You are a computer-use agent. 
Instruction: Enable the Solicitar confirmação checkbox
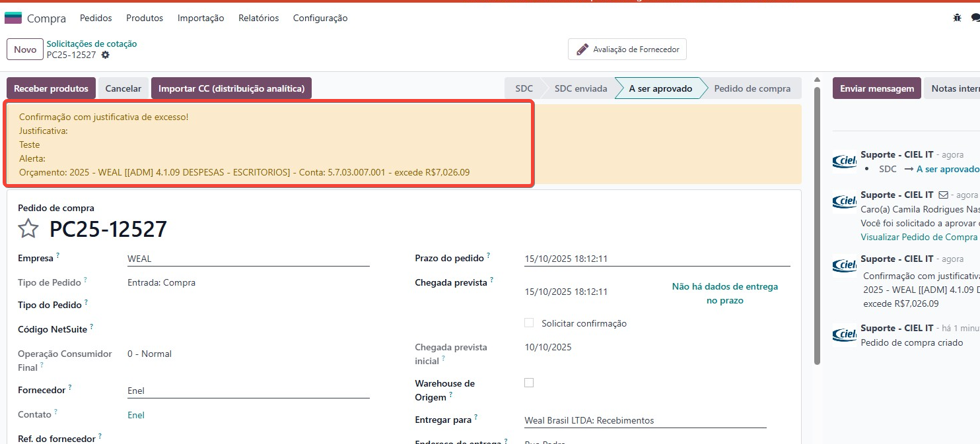tap(529, 323)
